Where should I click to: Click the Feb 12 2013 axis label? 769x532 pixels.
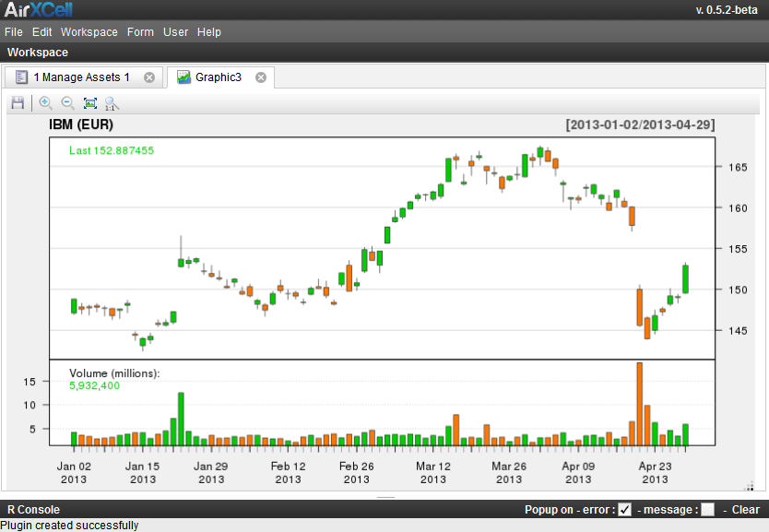click(x=288, y=473)
